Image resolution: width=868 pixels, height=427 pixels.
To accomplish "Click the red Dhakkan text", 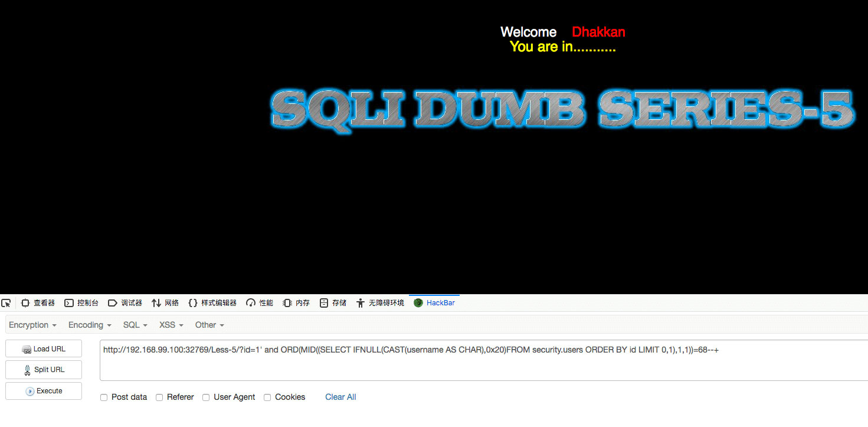I will [598, 32].
